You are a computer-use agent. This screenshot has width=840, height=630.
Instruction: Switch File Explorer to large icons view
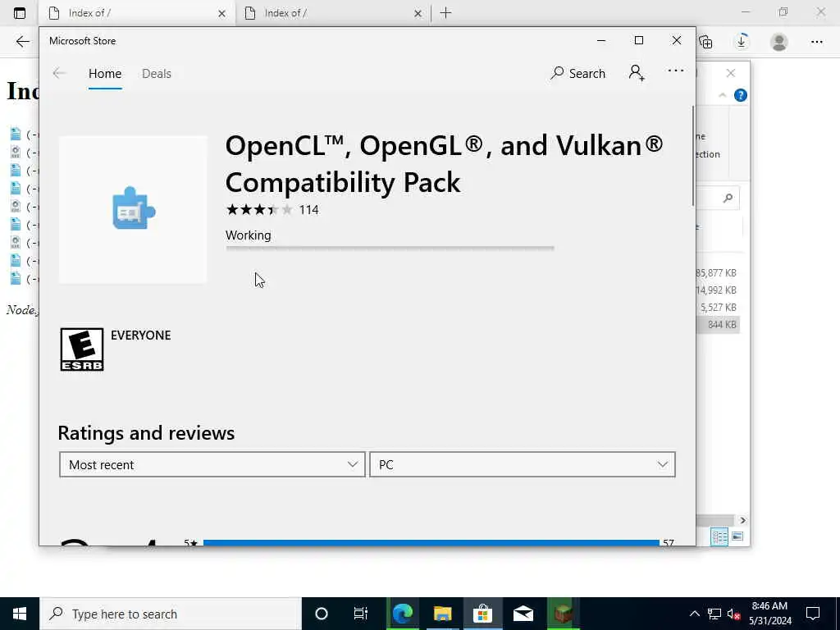737,536
